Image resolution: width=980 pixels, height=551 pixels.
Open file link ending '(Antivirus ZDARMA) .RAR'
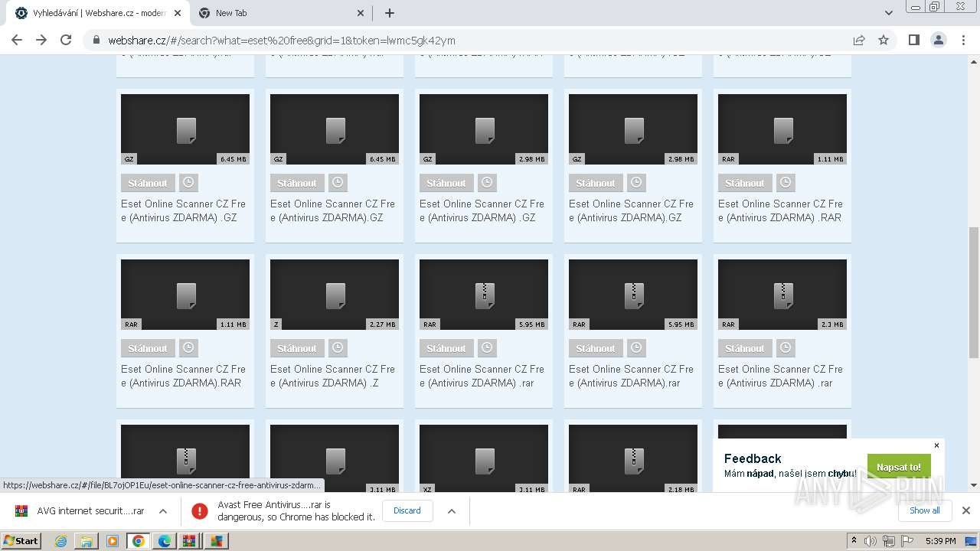pyautogui.click(x=780, y=210)
